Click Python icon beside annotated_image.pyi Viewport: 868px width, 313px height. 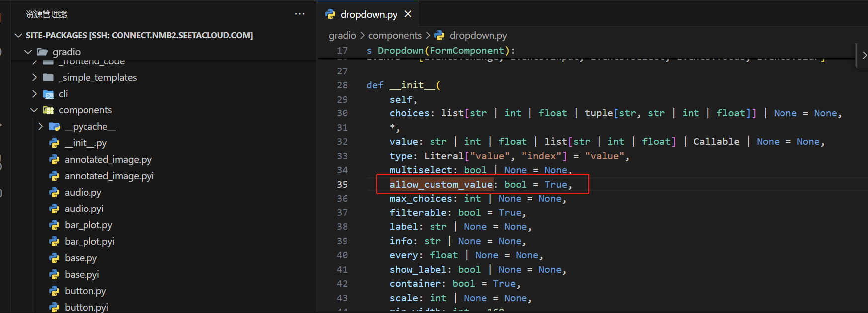54,176
